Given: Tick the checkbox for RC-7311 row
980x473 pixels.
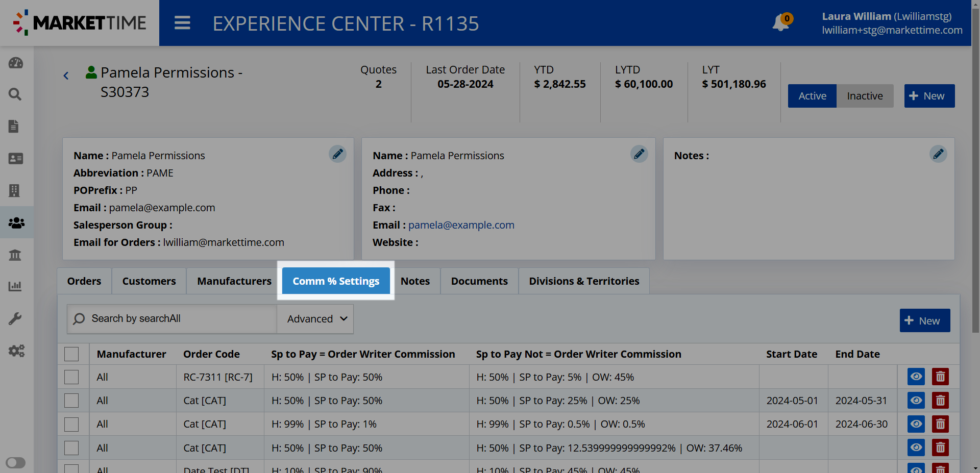Looking at the screenshot, I should coord(71,377).
